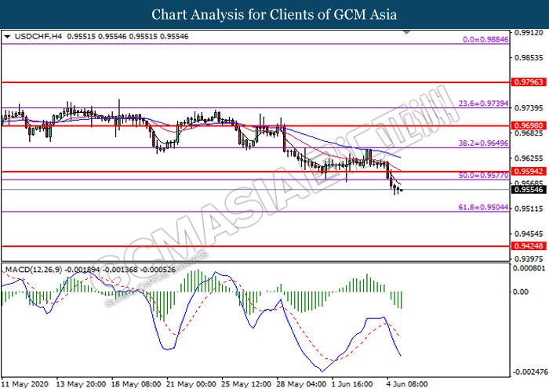This screenshot has height=392, width=549.
Task: Click the USDCHF,H4 symbol dropdown arrow
Action: click(7, 36)
